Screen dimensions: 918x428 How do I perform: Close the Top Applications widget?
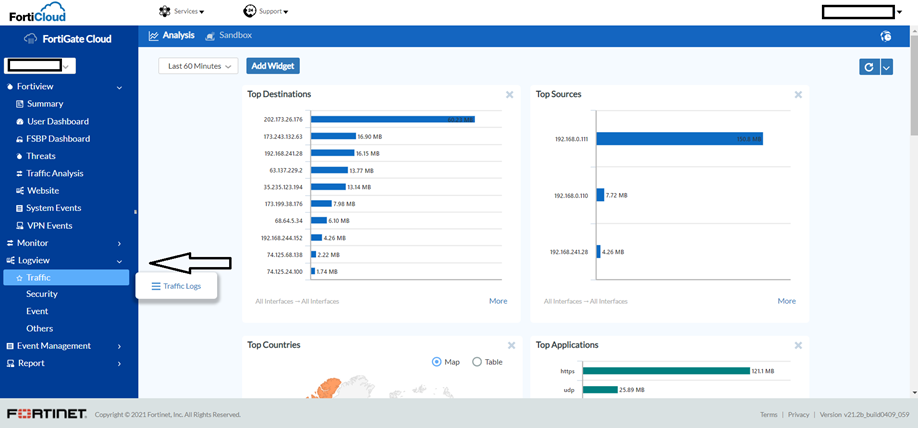799,345
